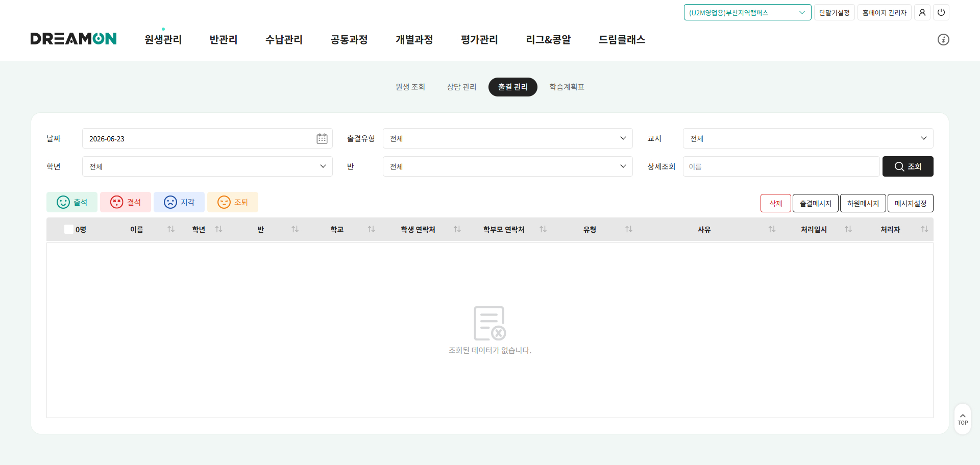Toggle the select-all rows checkbox

pyautogui.click(x=69, y=229)
